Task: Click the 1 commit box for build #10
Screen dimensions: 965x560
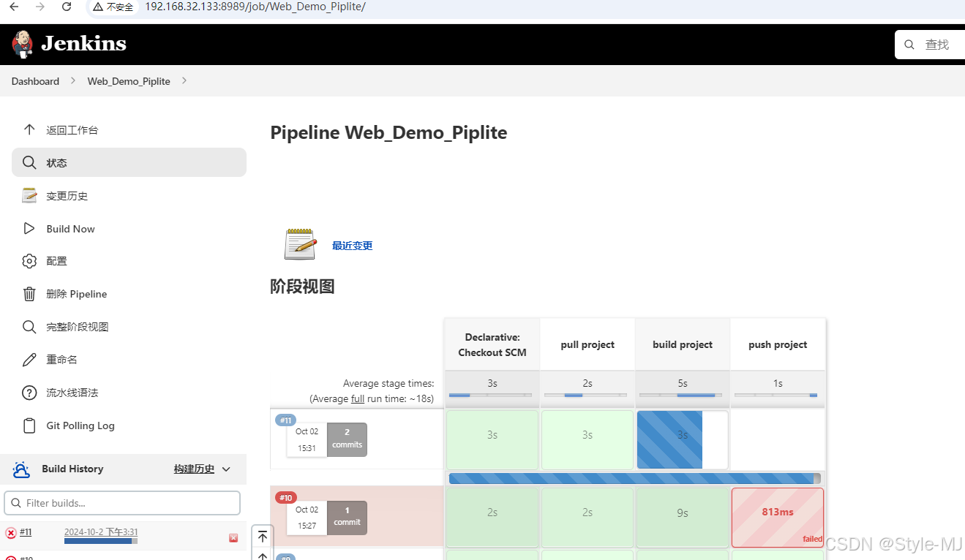Action: tap(347, 518)
